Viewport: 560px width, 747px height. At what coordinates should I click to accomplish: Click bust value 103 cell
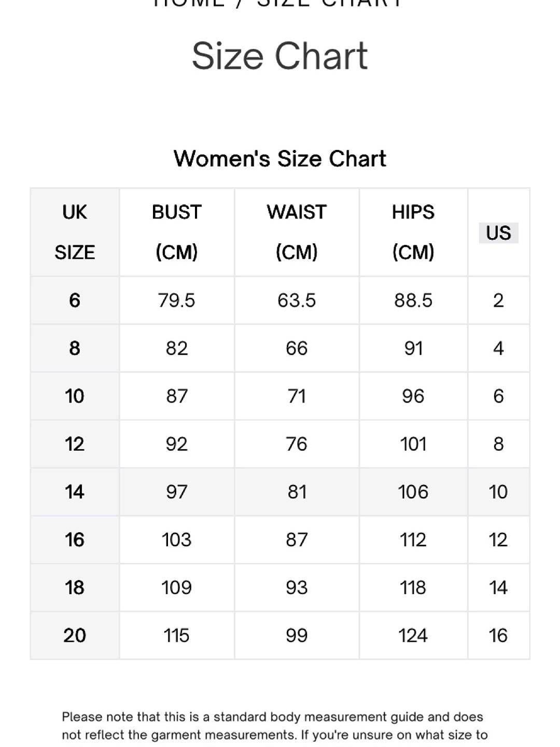[x=177, y=539]
